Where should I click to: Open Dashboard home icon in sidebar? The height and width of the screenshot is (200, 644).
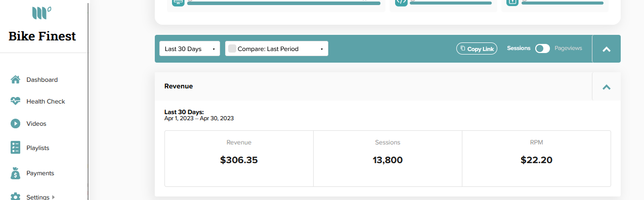16,79
